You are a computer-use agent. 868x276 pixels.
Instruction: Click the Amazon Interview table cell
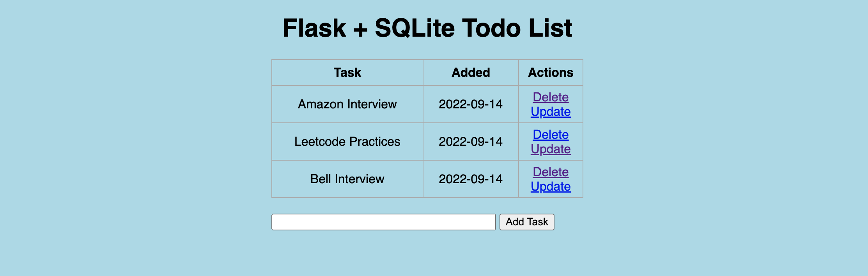pos(347,104)
